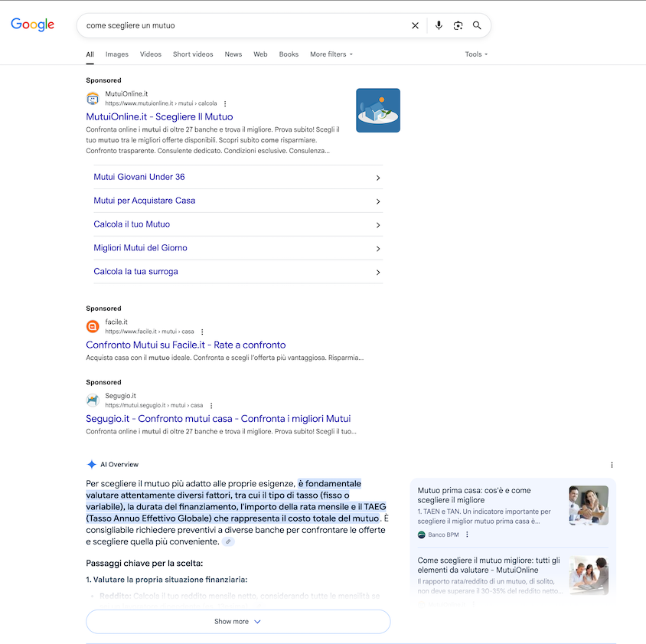Viewport: 646px width, 644px height.
Task: Click the Banco BPM logo icon
Action: (x=422, y=534)
